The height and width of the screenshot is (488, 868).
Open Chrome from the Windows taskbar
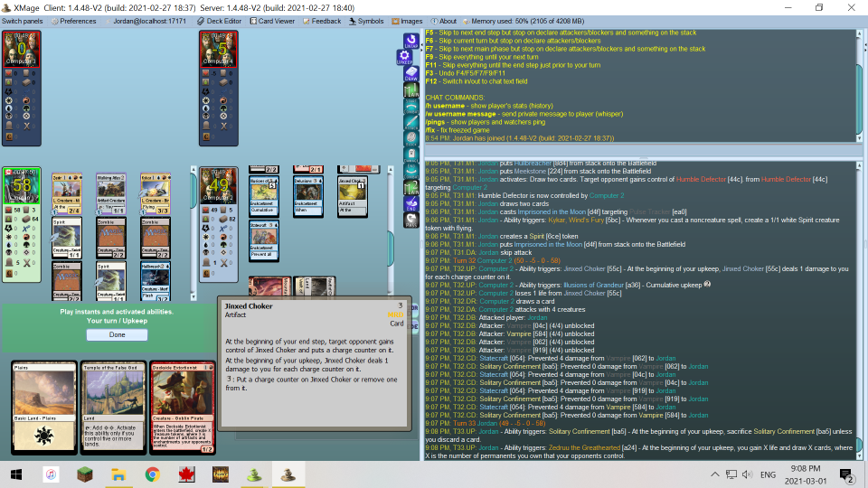pyautogui.click(x=152, y=474)
